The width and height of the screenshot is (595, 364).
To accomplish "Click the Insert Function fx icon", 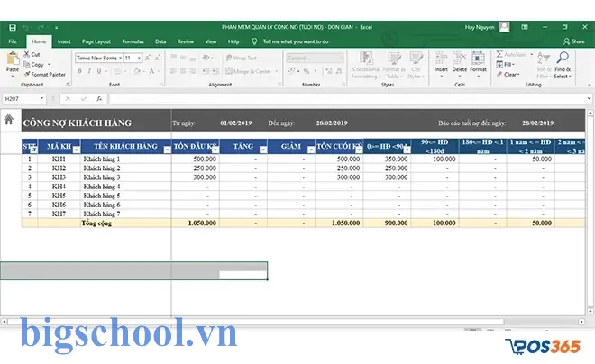I will pyautogui.click(x=99, y=98).
